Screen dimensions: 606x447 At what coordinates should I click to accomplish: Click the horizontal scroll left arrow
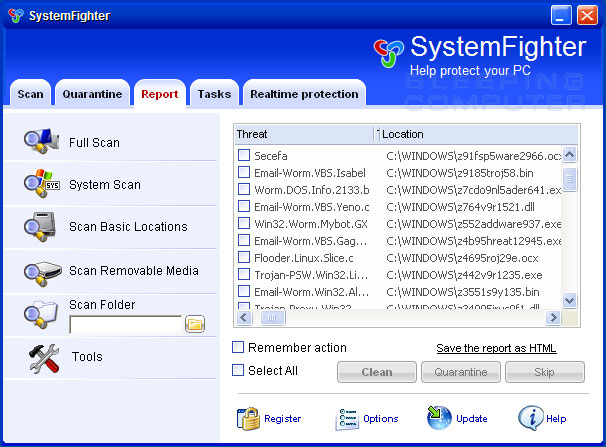(x=244, y=318)
